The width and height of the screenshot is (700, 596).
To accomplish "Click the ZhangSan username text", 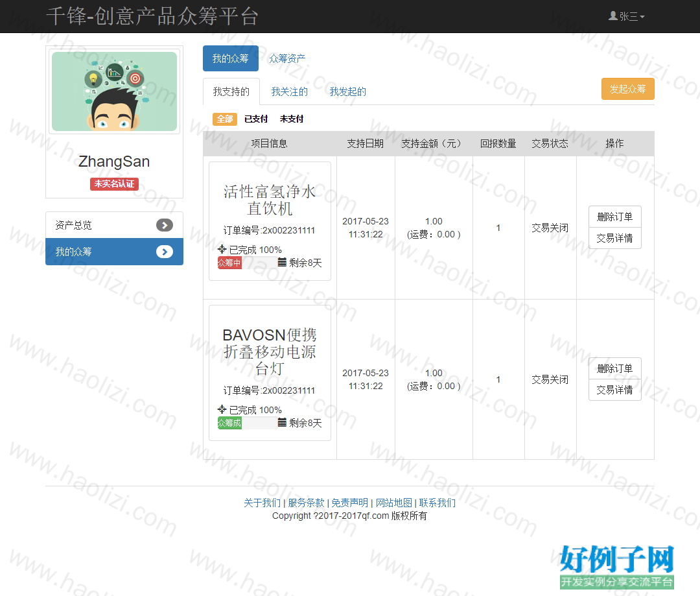I will point(114,161).
